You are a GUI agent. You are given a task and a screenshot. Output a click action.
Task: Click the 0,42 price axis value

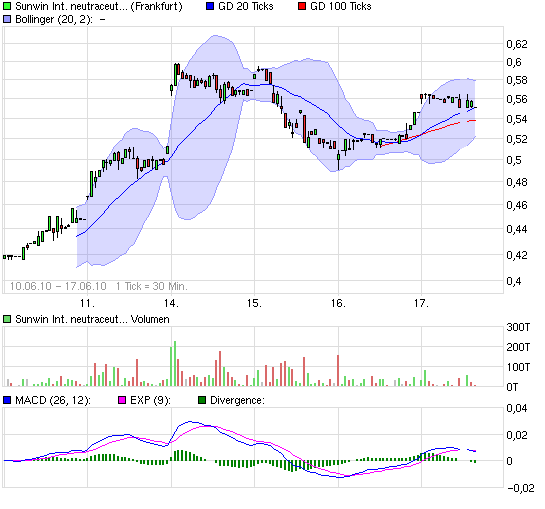click(x=517, y=255)
